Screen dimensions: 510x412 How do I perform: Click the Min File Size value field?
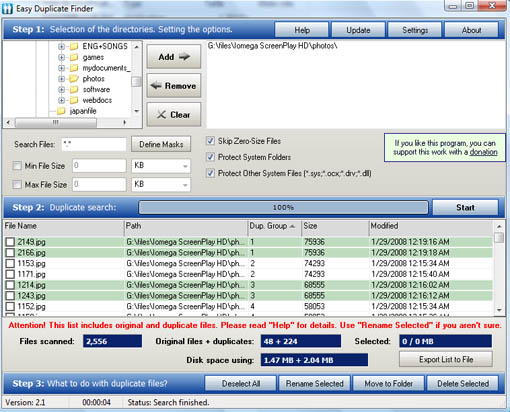pos(99,166)
